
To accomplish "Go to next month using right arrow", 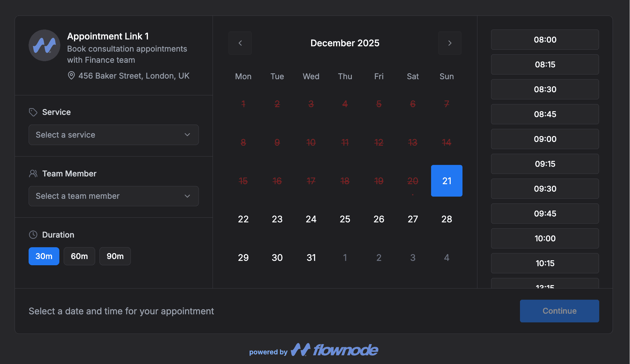I will (x=450, y=43).
